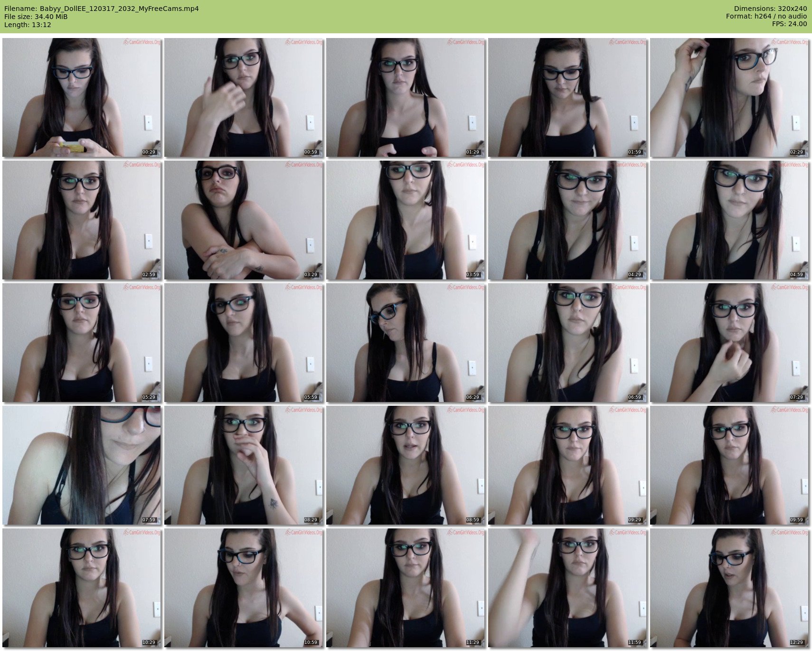The height and width of the screenshot is (651, 812).
Task: Click the thumbnail marked 01:29
Action: pos(406,97)
